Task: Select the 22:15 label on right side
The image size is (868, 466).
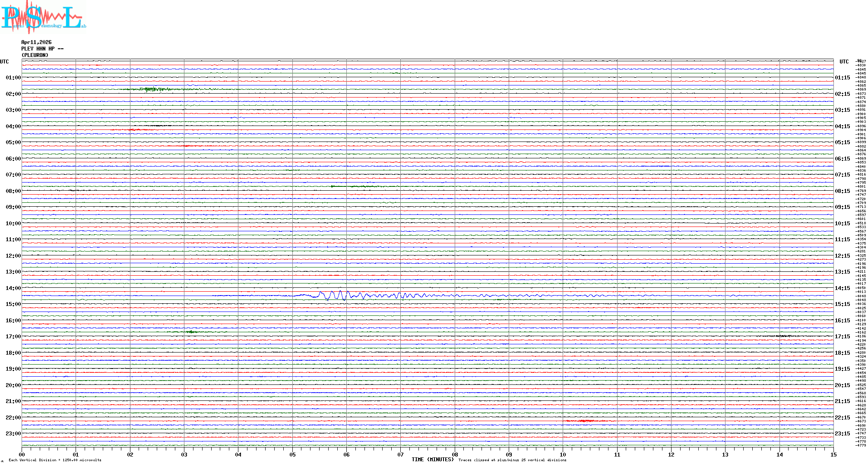Action: point(842,418)
